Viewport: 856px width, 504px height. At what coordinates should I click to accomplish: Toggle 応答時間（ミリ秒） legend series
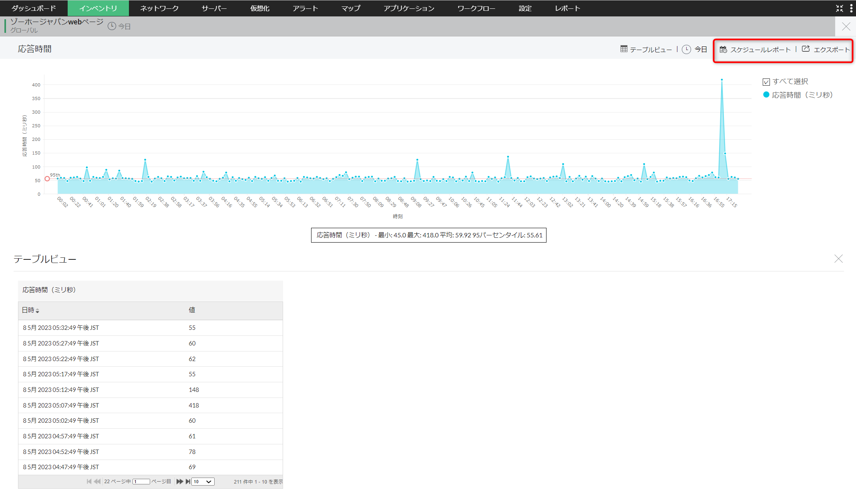tap(802, 95)
